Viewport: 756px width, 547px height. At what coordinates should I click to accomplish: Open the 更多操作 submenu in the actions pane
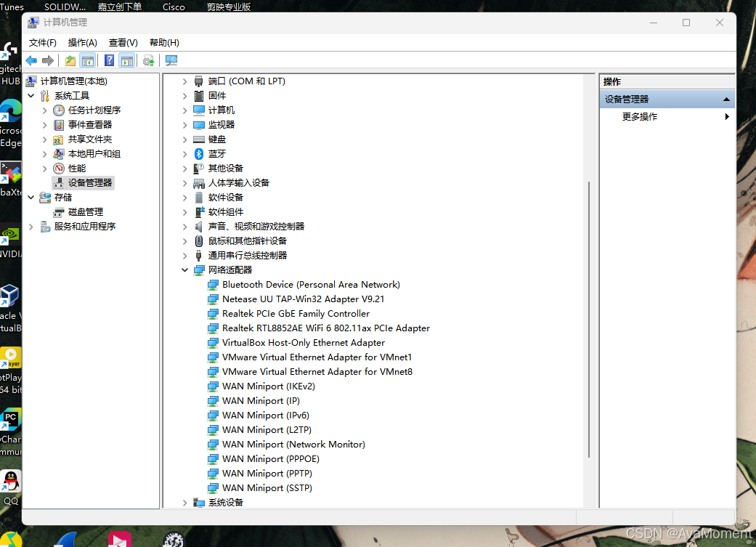(667, 117)
